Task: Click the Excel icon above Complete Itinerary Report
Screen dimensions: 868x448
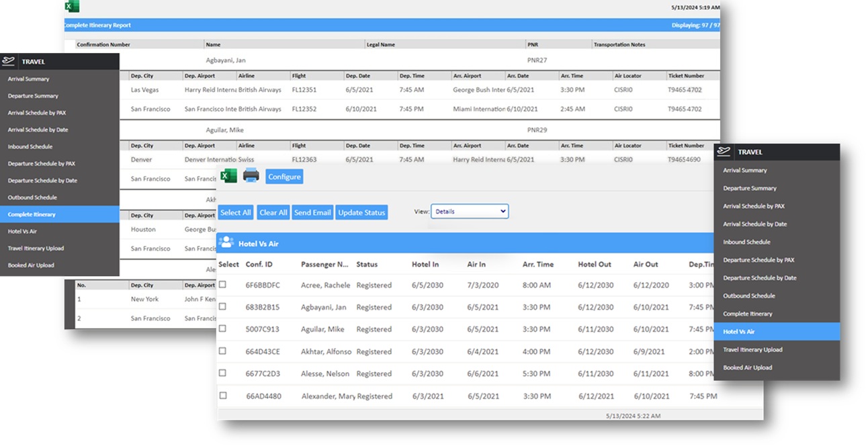Action: tap(72, 7)
